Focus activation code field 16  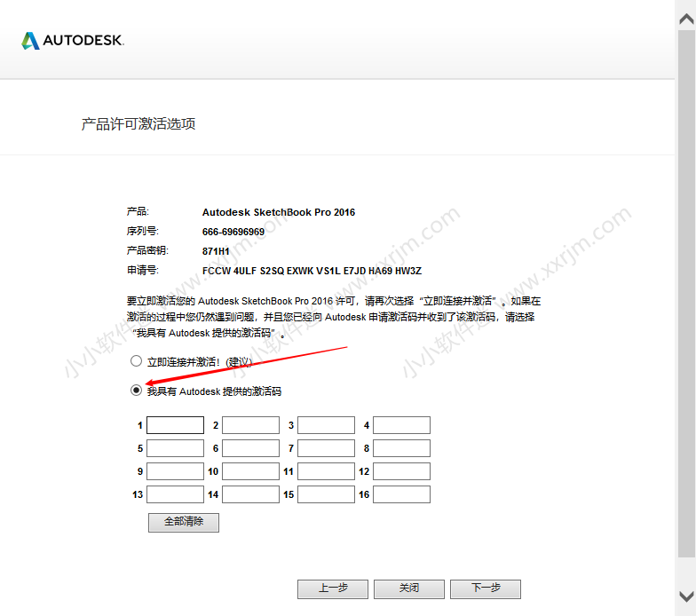(x=401, y=494)
